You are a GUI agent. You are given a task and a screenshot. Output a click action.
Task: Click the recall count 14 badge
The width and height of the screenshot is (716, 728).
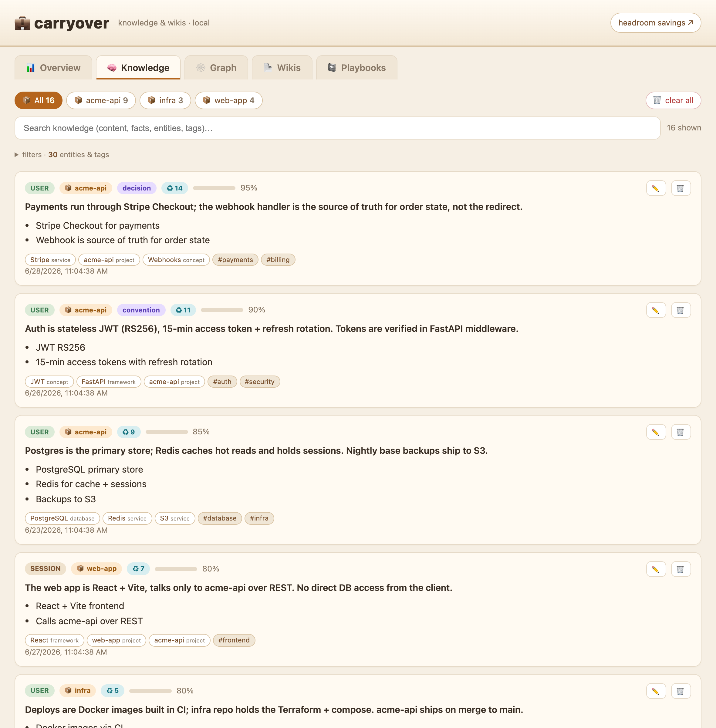click(174, 188)
